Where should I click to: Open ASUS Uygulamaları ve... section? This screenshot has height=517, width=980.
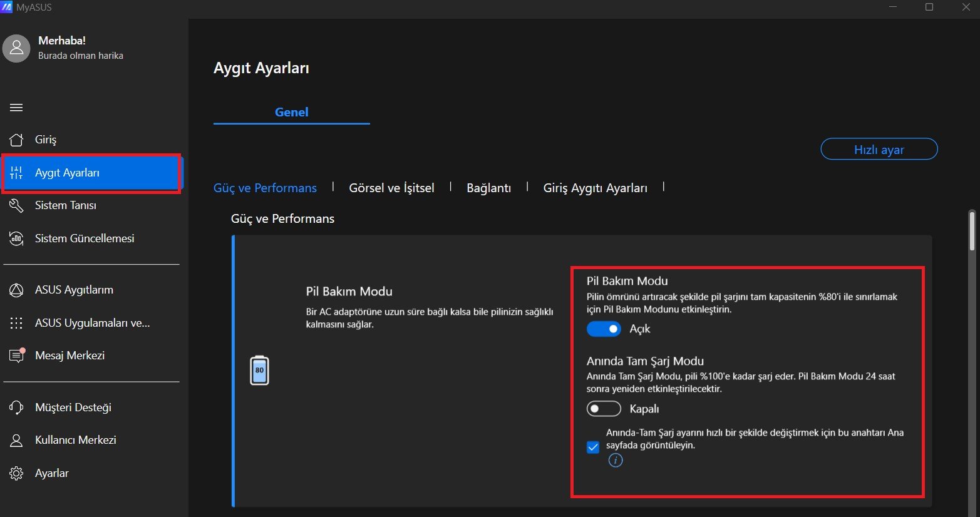pyautogui.click(x=91, y=323)
